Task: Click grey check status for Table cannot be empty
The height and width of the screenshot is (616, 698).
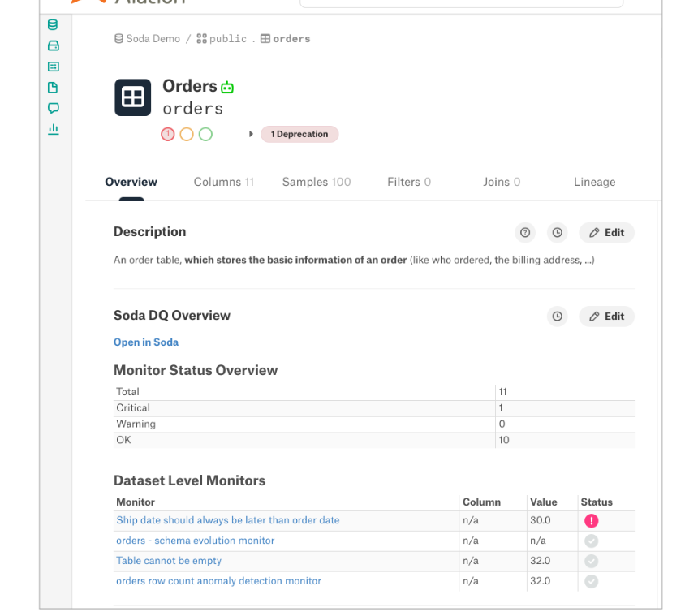Action: [x=592, y=562]
